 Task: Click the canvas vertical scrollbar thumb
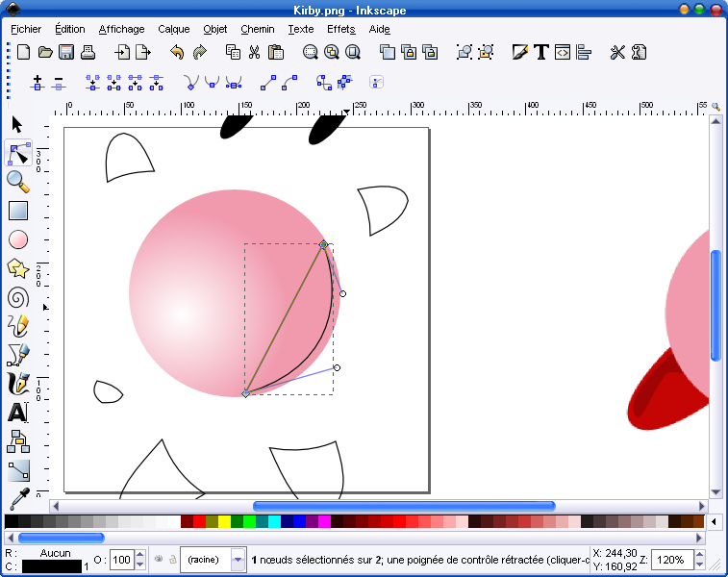[x=715, y=305]
